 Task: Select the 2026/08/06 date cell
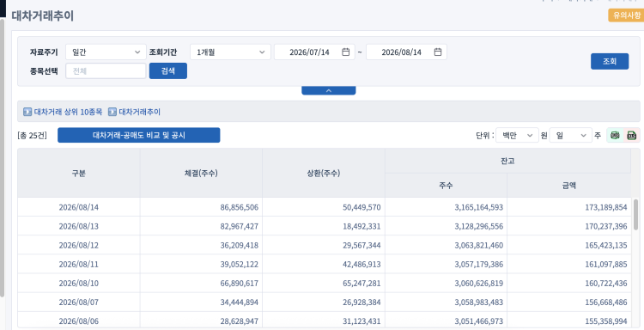[x=79, y=321]
